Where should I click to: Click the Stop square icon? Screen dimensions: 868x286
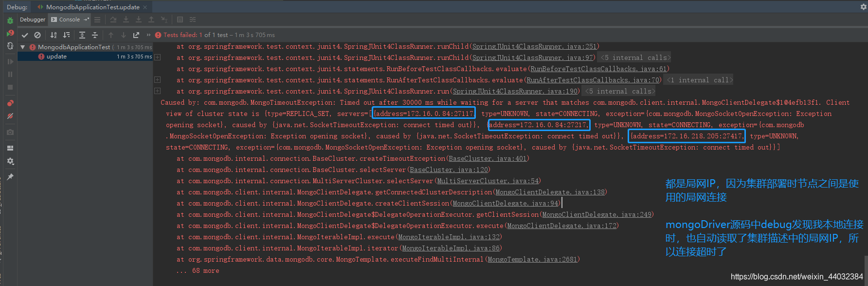[x=10, y=87]
